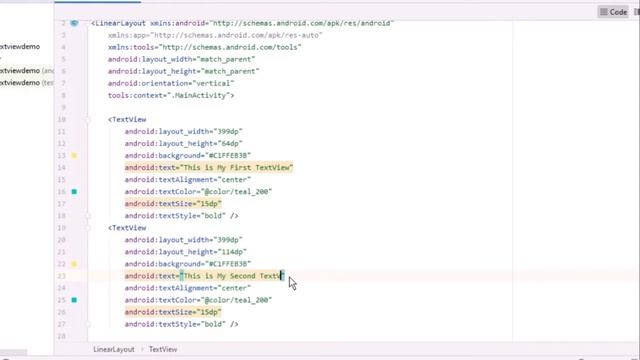This screenshot has width=640, height=360.
Task: Click textAlignment="center" on line 24
Action: click(x=188, y=288)
